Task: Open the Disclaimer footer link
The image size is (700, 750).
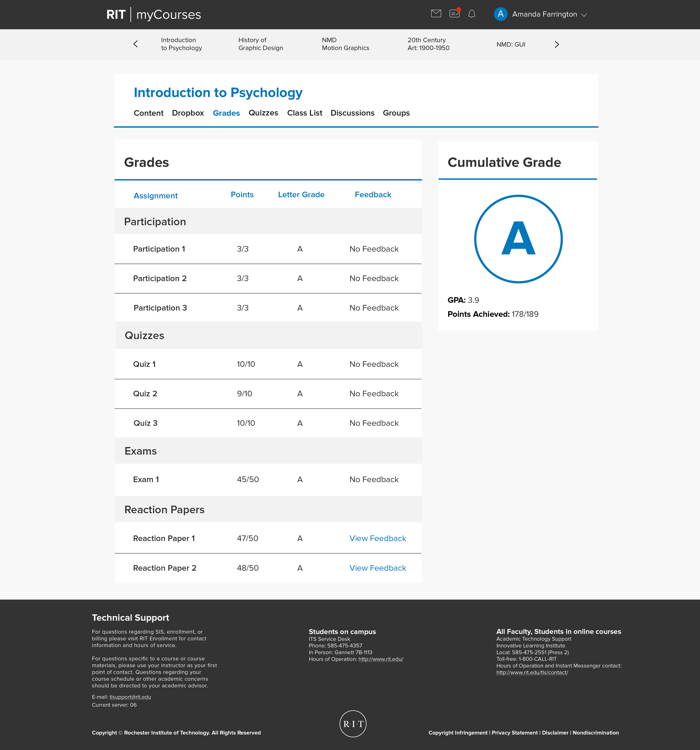Action: (555, 733)
